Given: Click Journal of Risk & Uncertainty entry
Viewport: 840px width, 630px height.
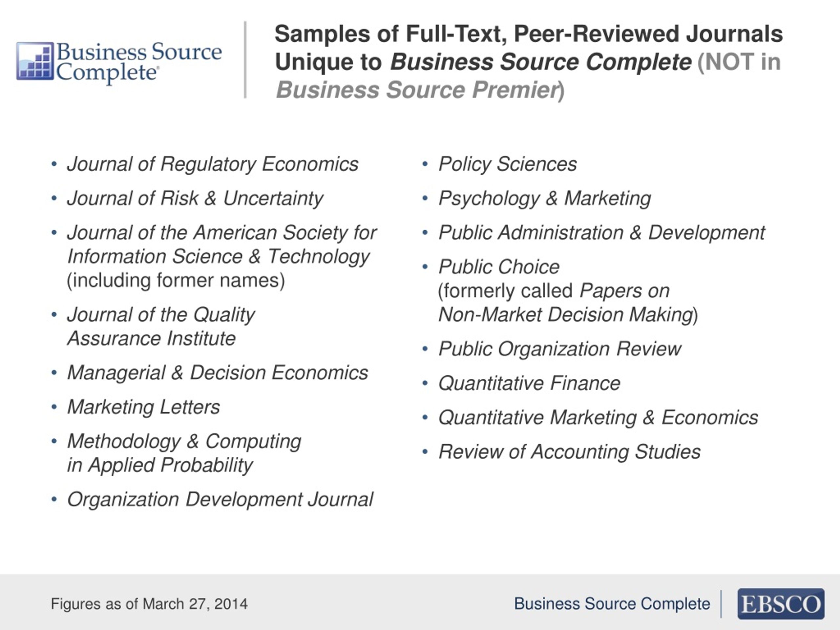Looking at the screenshot, I should (195, 199).
